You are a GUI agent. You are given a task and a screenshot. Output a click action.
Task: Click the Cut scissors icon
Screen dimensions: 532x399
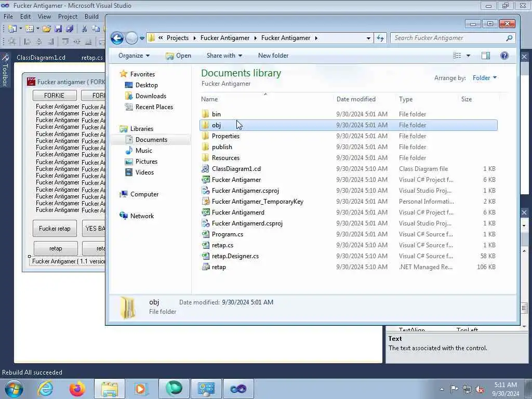[85, 29]
